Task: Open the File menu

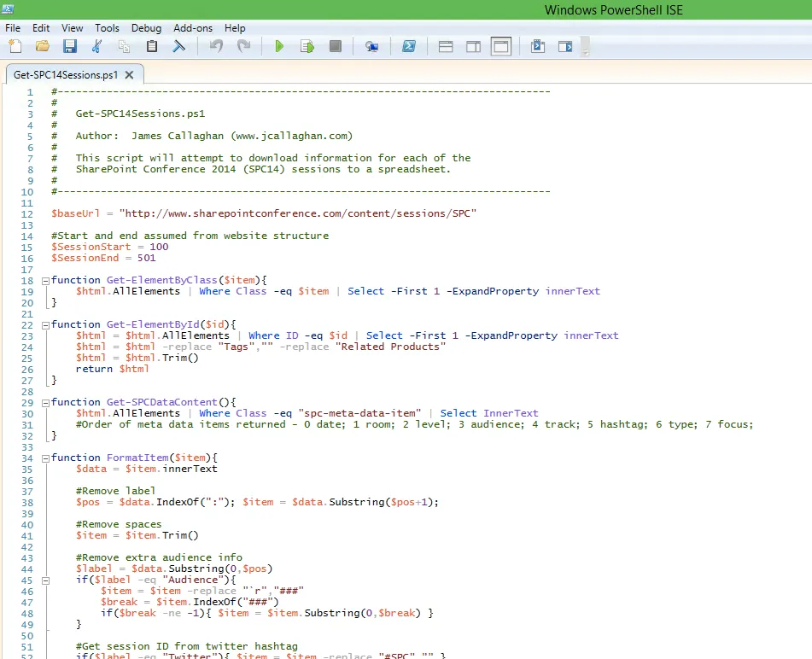Action: coord(13,28)
